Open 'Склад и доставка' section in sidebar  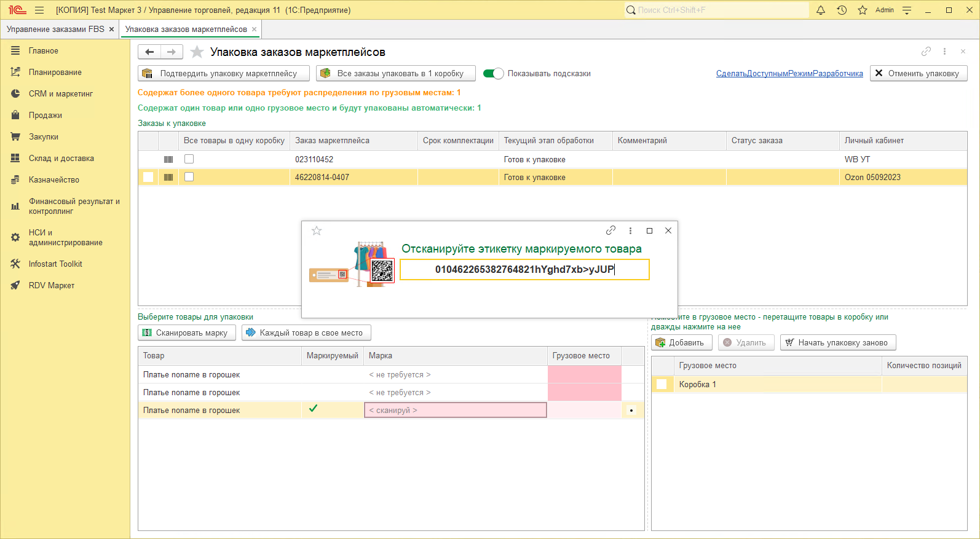tap(61, 159)
